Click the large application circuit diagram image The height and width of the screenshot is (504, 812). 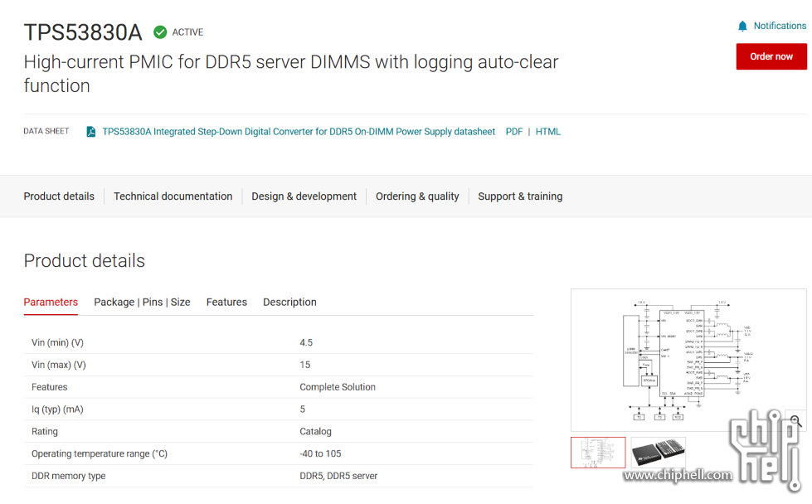(x=688, y=360)
